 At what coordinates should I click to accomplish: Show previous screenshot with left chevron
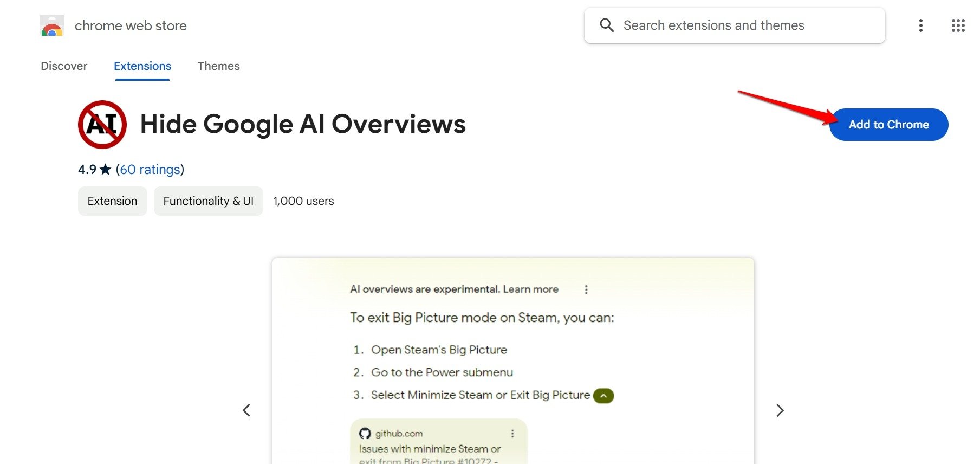coord(246,410)
